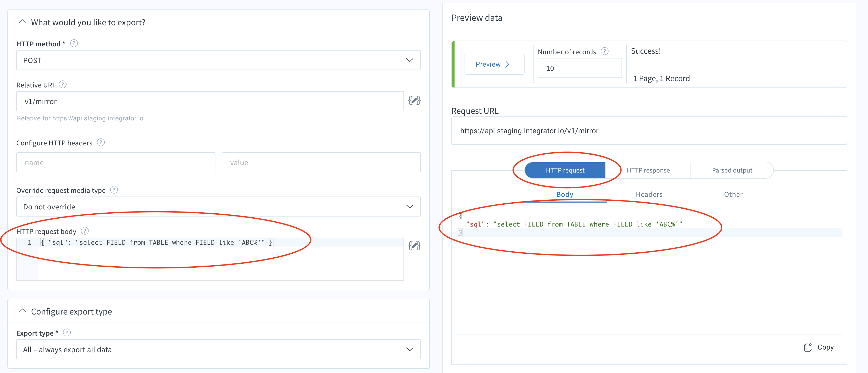Click the '1 Page, 1 Record' status text
Viewport: 868px width, 373px height.
click(661, 78)
